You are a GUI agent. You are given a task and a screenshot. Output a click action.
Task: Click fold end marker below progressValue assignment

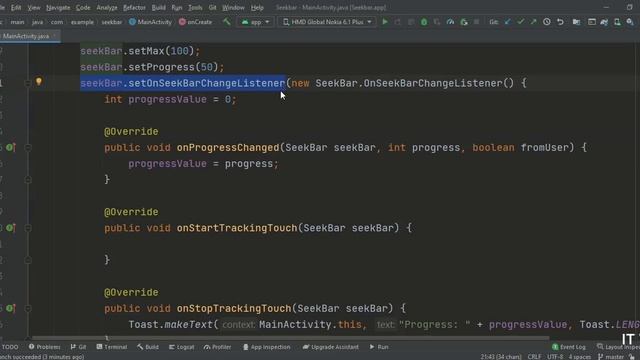click(28, 179)
